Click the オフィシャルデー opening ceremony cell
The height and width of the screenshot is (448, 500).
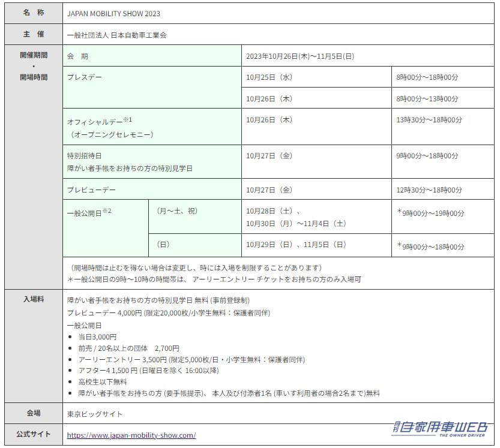152,127
